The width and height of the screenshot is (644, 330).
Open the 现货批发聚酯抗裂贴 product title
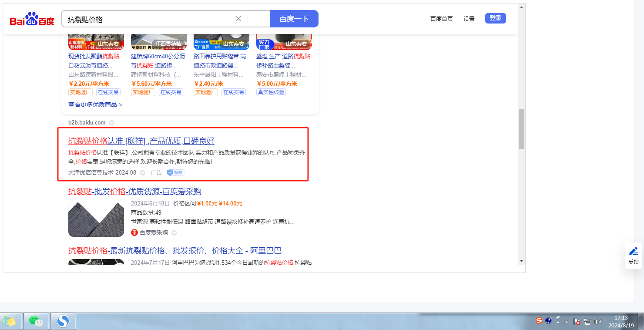(x=94, y=61)
